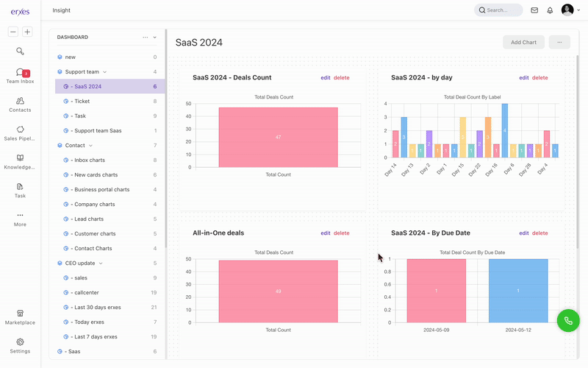
Task: Edit the SaaS 2024 - By Due Date chart
Action: tap(524, 233)
